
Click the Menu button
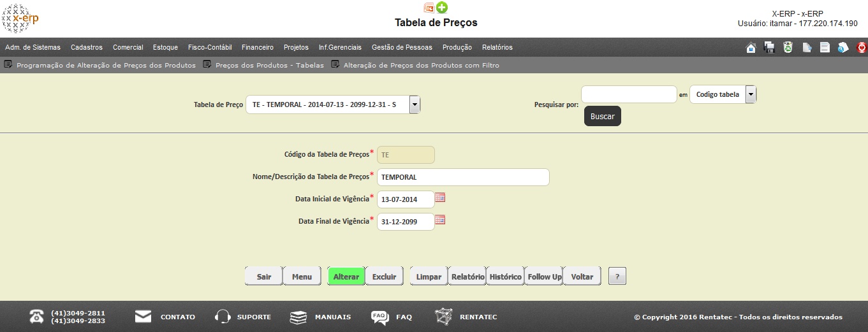click(302, 277)
